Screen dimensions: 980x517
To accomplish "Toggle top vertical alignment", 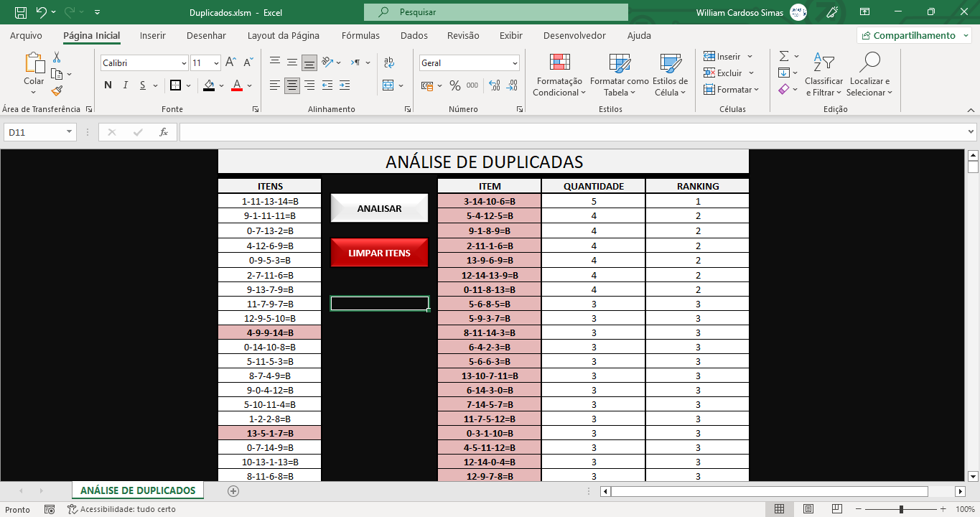I will 274,62.
